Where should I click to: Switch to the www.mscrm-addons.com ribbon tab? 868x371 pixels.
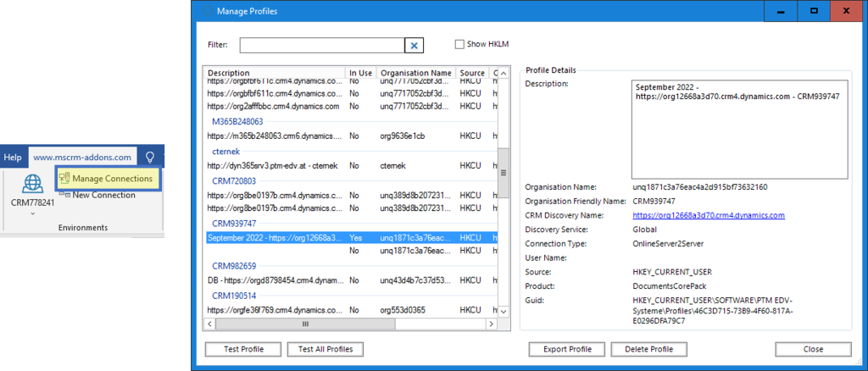pos(82,157)
